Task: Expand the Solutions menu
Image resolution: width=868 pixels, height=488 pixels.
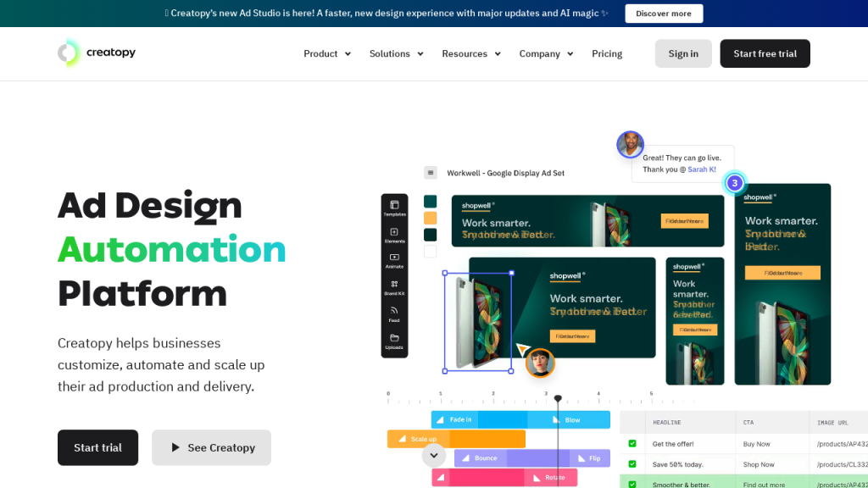Action: click(397, 53)
